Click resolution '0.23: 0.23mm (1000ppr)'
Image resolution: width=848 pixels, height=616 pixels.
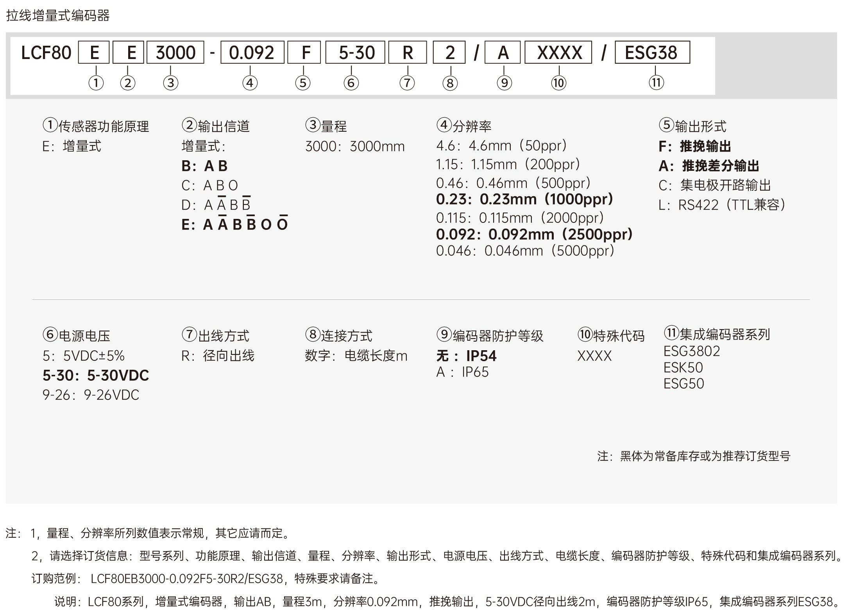(524, 199)
